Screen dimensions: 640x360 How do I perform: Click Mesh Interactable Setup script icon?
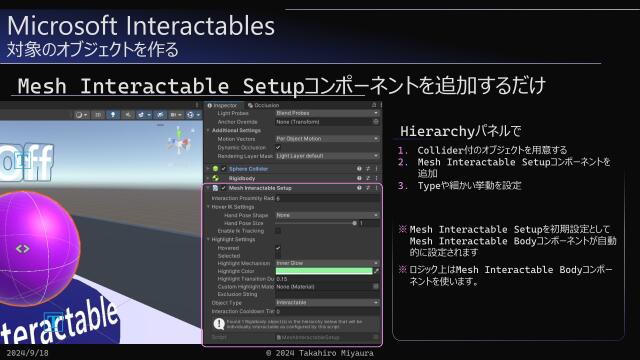click(x=215, y=188)
